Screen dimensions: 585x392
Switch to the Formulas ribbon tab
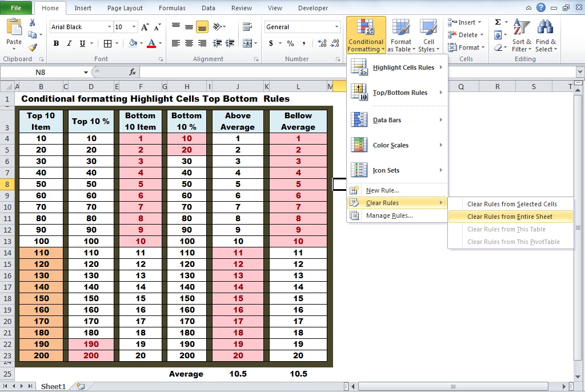[171, 8]
